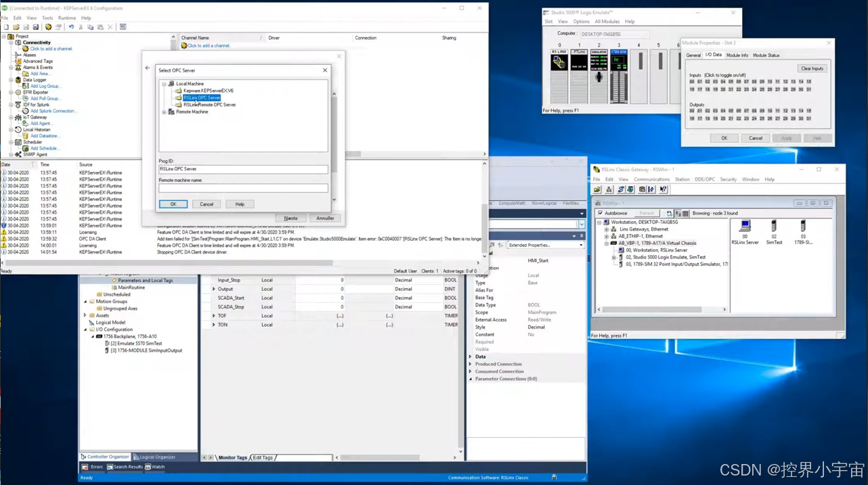Select SimTest 02 device icon
Viewport: 868px width, 485px height.
click(x=774, y=232)
